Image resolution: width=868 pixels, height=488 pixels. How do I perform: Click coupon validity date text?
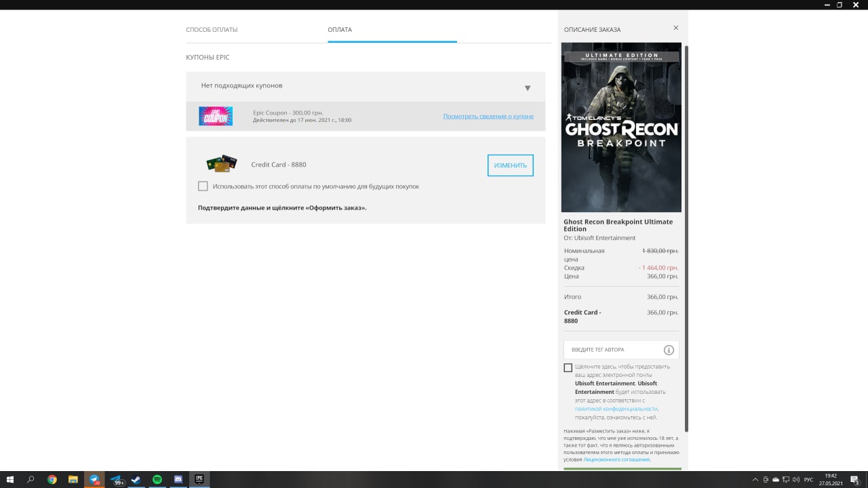[302, 120]
